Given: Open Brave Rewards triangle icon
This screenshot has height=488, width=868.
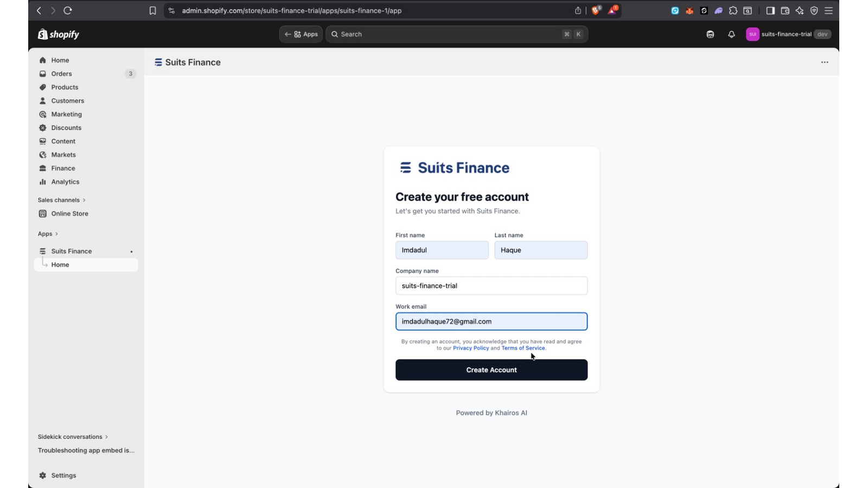Looking at the screenshot, I should tap(613, 10).
